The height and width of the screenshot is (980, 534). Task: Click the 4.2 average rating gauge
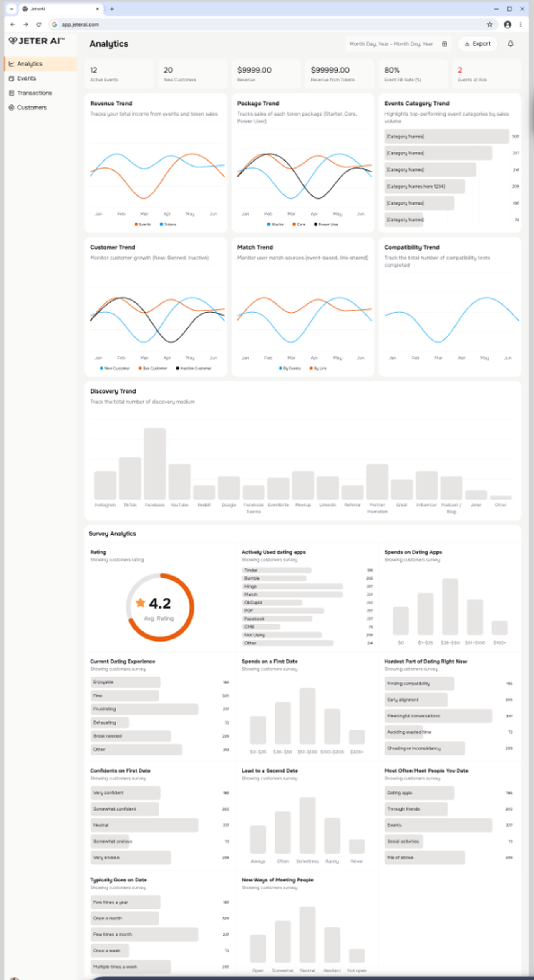point(160,607)
